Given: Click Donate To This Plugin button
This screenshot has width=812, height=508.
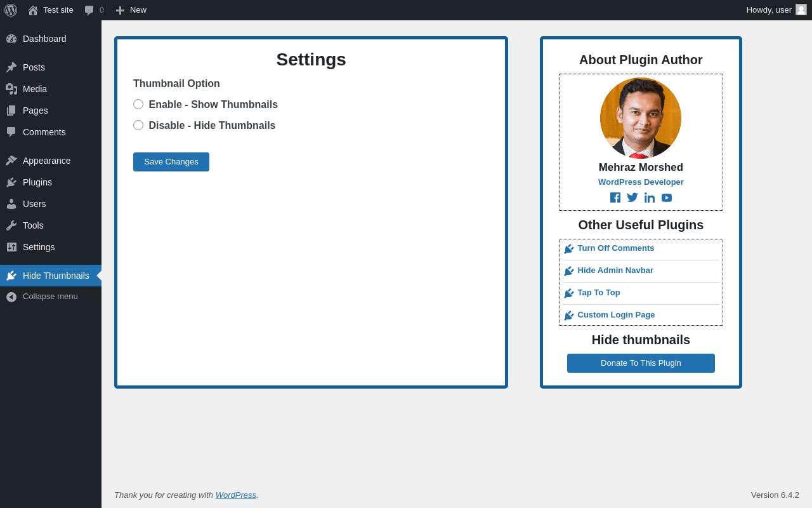Looking at the screenshot, I should point(641,363).
